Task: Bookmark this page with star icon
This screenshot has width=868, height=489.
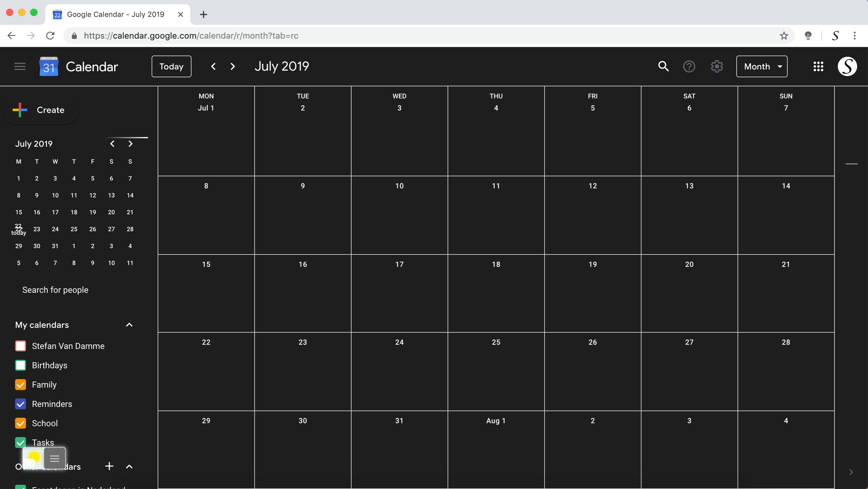Action: coord(784,36)
